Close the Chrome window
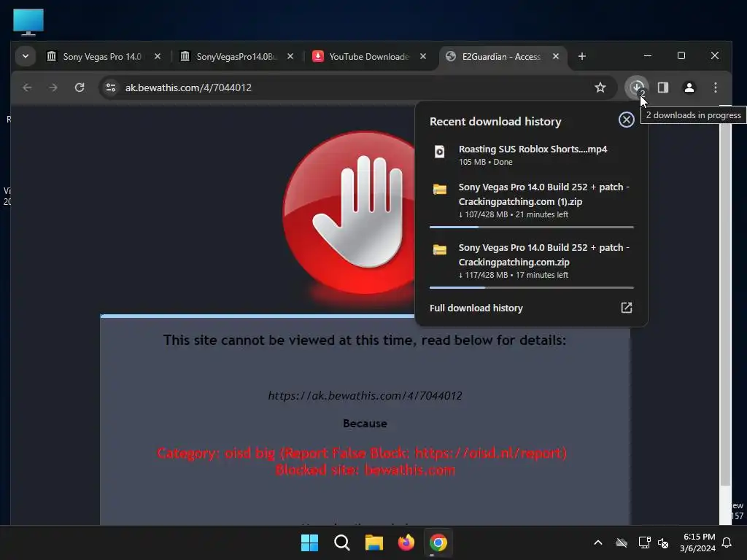 pyautogui.click(x=715, y=55)
